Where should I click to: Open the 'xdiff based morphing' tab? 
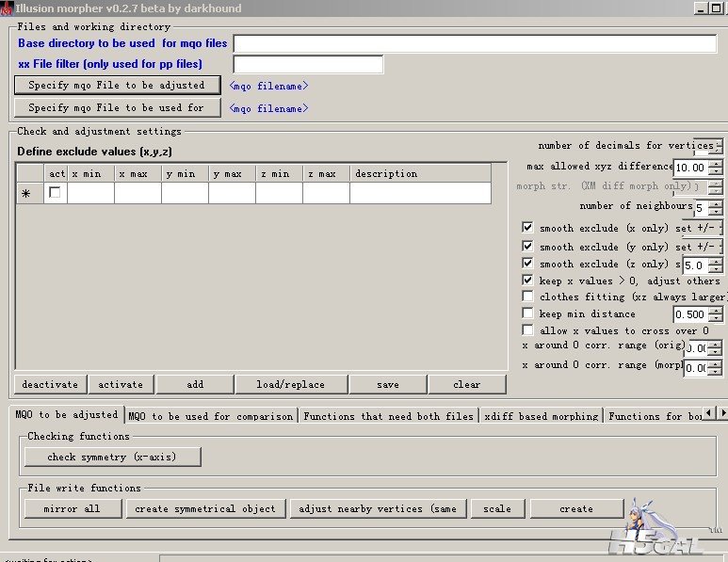click(542, 415)
